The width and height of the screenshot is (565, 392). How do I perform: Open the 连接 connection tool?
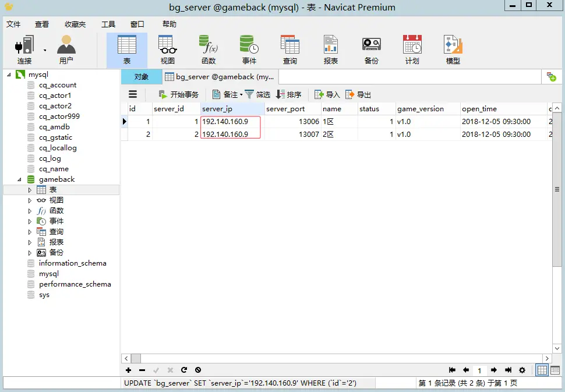(24, 50)
